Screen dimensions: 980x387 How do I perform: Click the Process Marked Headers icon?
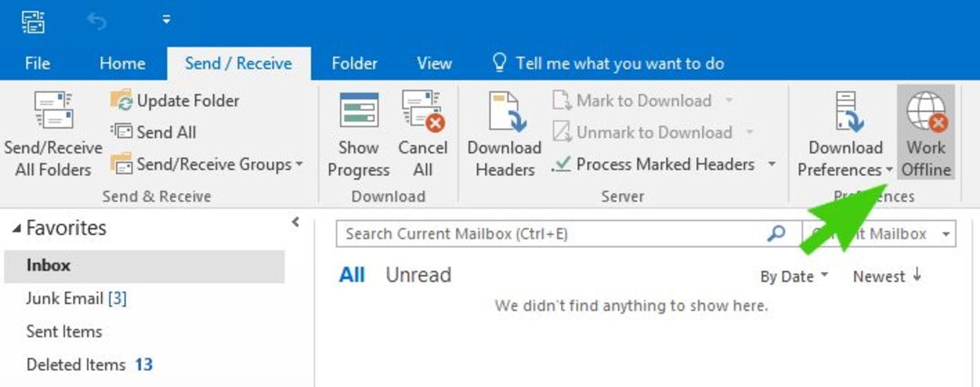coord(561,164)
